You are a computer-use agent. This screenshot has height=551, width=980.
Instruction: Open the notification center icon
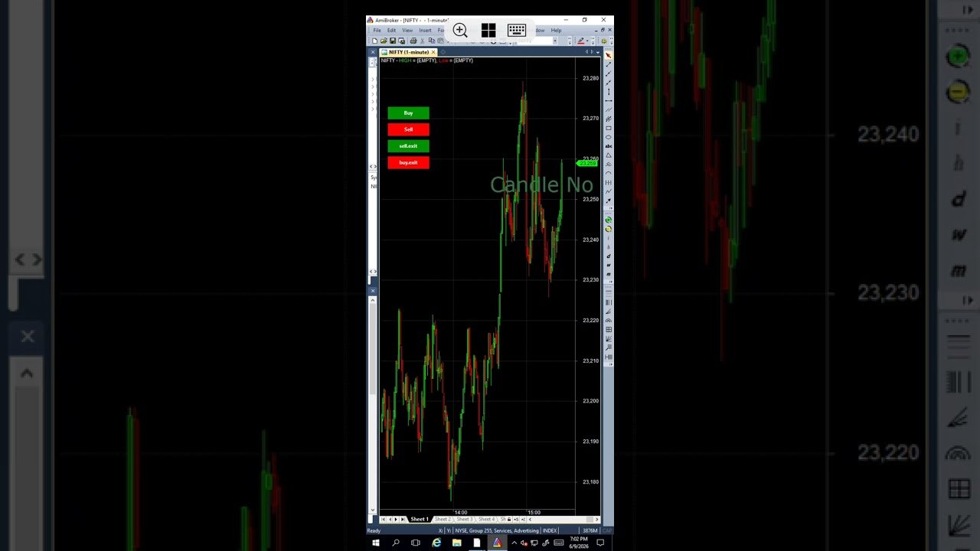[600, 543]
